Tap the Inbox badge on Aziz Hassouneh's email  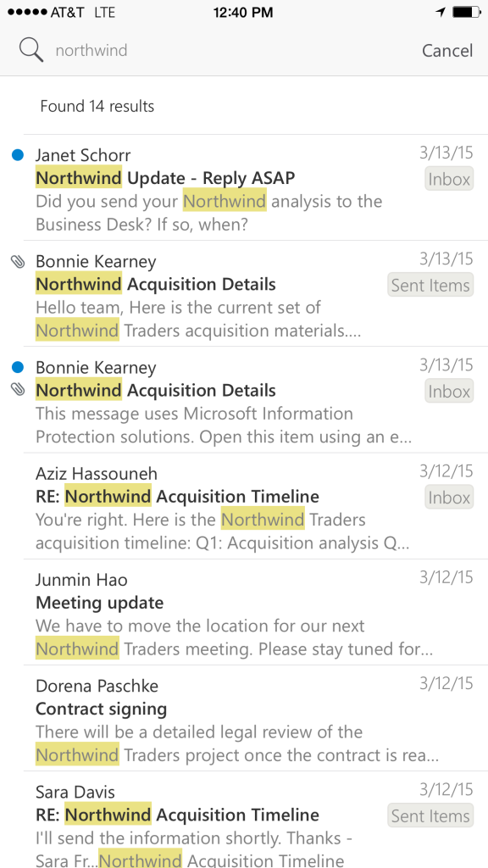[x=448, y=497]
